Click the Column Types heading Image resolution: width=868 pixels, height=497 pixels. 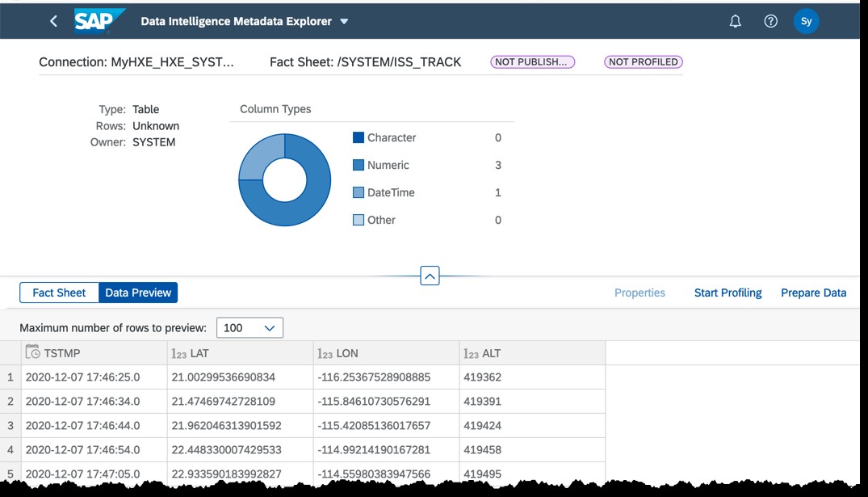point(275,109)
